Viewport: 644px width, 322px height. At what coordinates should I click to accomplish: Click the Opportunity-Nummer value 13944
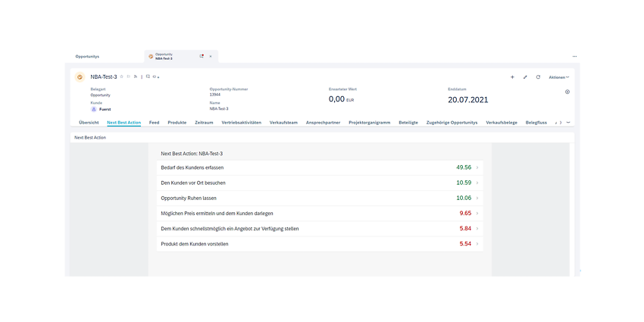pyautogui.click(x=215, y=95)
